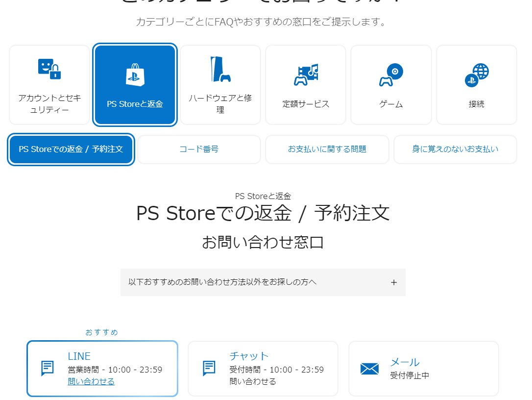Expand 以下おすすめのお問い合わせ方法以外をお探しの方へ section
Viewport: 532px width, 400px height.
click(263, 282)
